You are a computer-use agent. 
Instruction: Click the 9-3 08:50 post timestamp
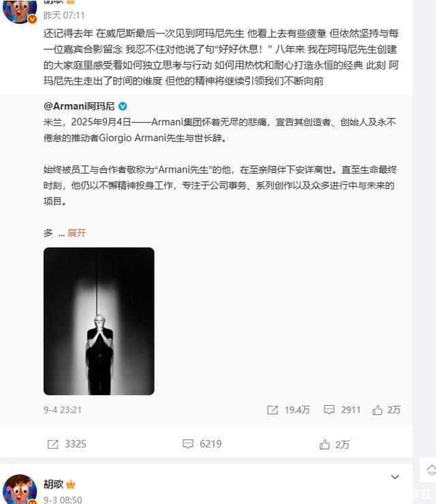tap(63, 499)
